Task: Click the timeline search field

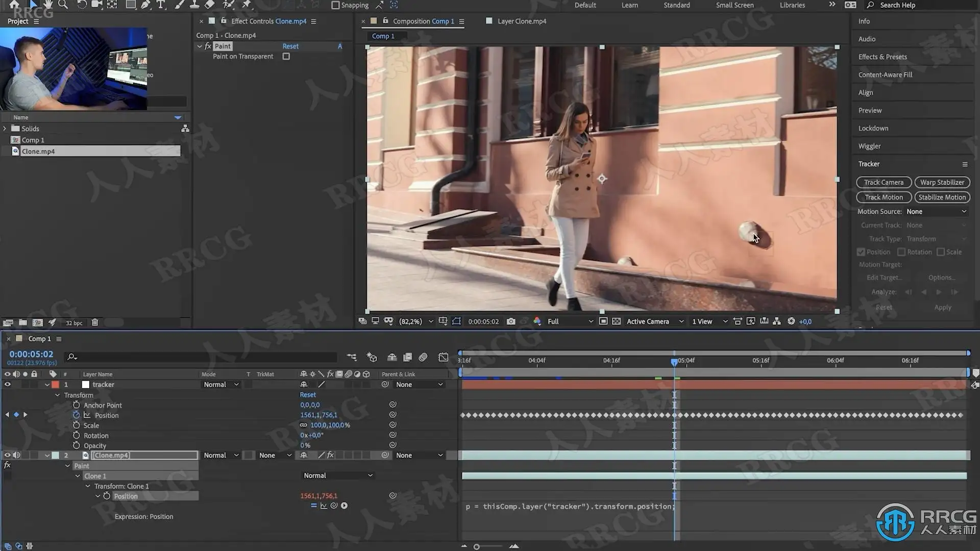Action: [x=204, y=357]
